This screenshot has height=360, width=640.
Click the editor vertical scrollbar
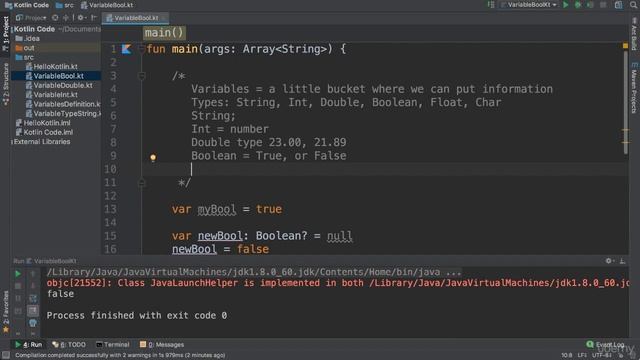pos(626,102)
